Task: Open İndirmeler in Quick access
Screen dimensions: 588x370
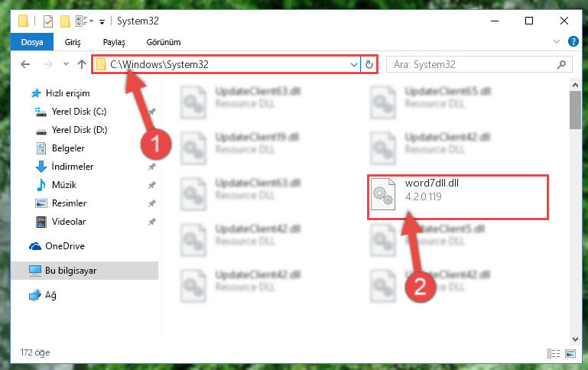Action: [73, 167]
